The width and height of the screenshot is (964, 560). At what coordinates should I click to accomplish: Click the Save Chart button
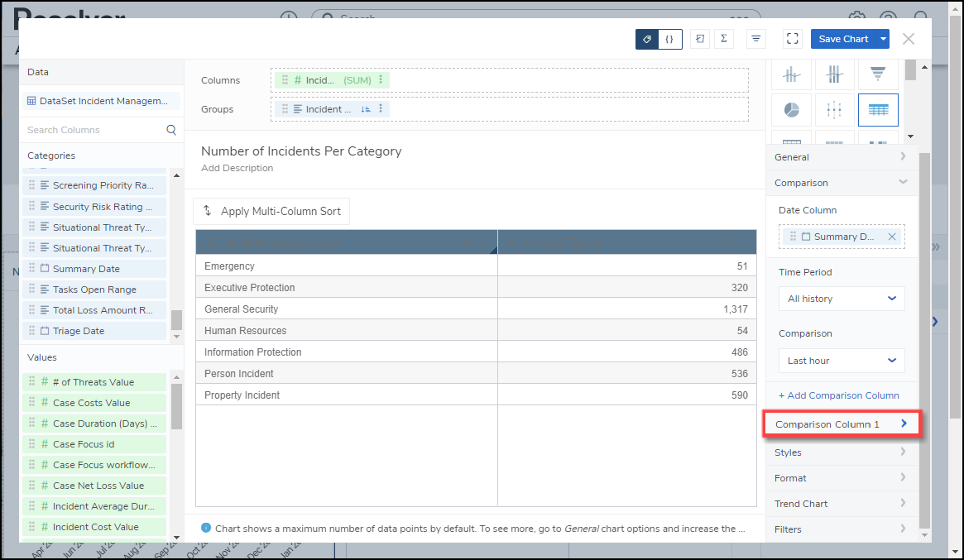[842, 39]
